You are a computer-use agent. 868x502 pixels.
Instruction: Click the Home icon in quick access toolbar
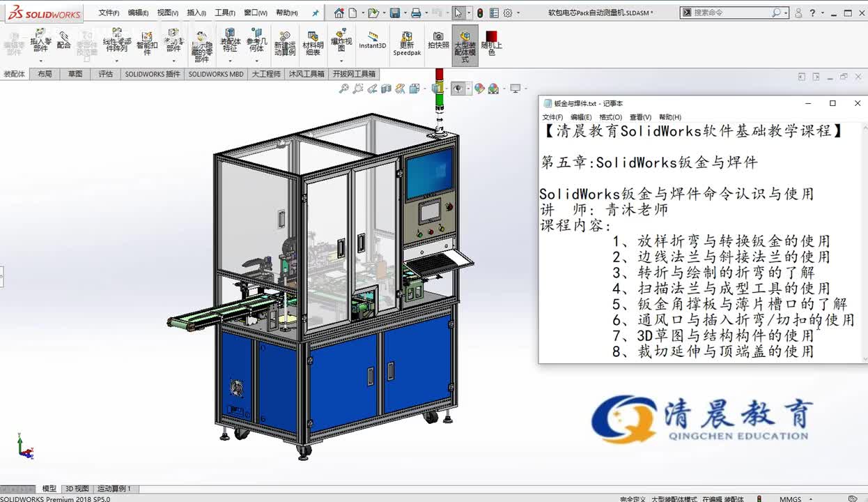[339, 13]
